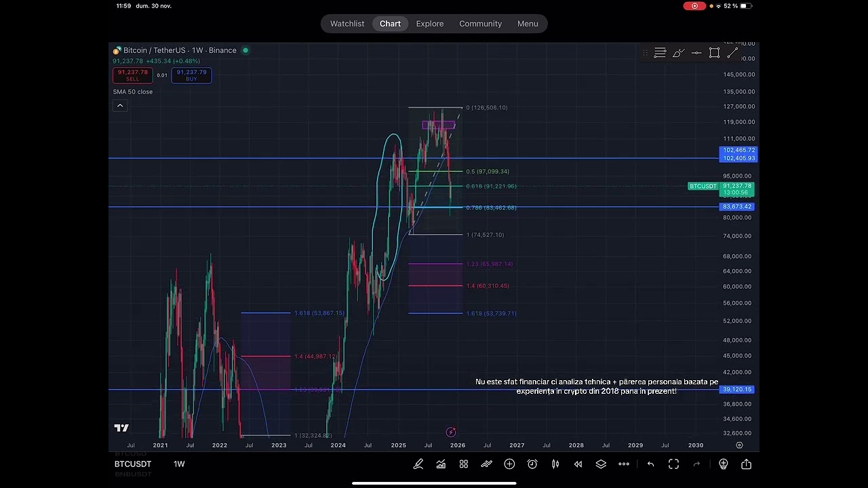Toggle the green market status dot
The height and width of the screenshot is (488, 868).
pos(245,50)
